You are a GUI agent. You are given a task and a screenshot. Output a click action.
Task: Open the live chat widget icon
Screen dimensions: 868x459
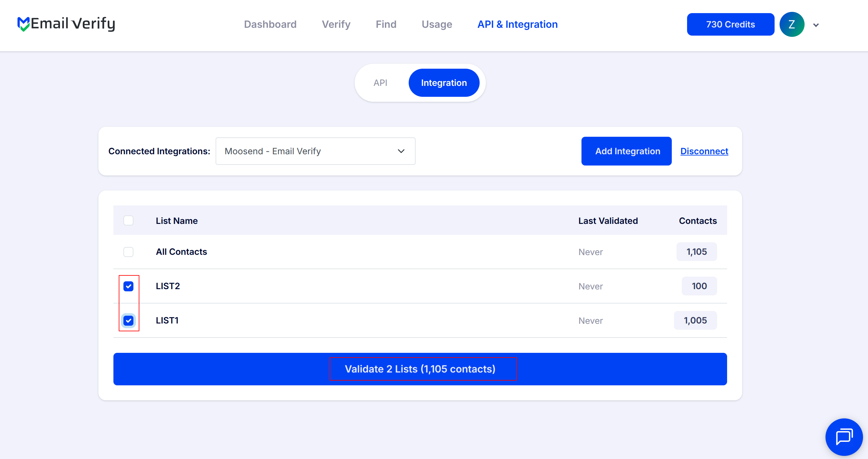pos(844,437)
